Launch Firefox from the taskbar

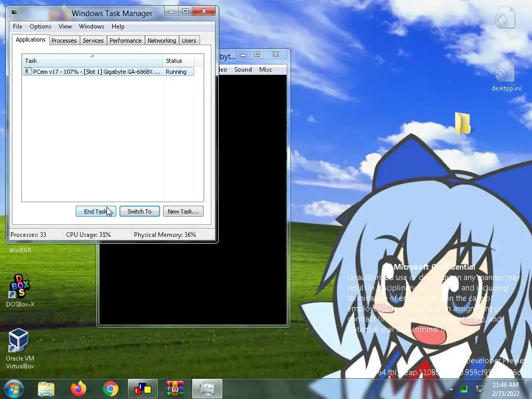tap(78, 389)
